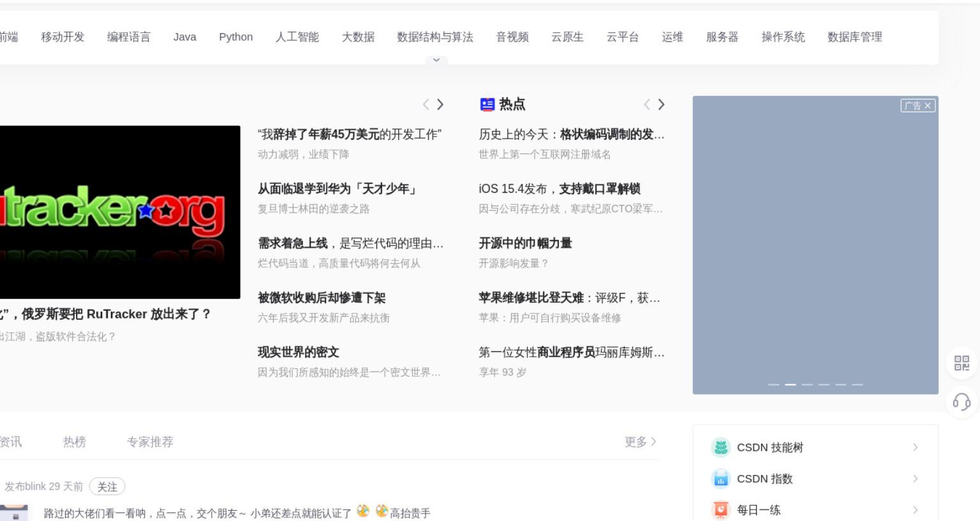Screen dimensions: 980x521
Task: Open the 云平台 category
Action: click(623, 37)
